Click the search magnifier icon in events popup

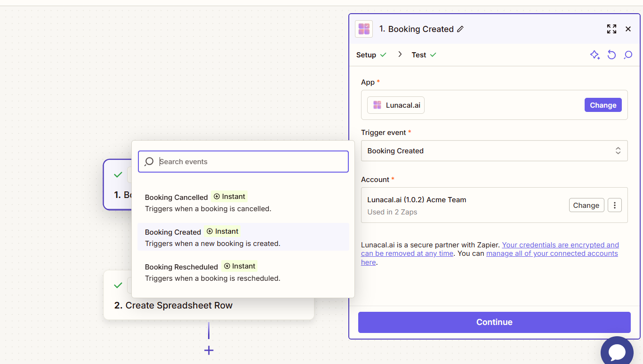[x=149, y=162]
